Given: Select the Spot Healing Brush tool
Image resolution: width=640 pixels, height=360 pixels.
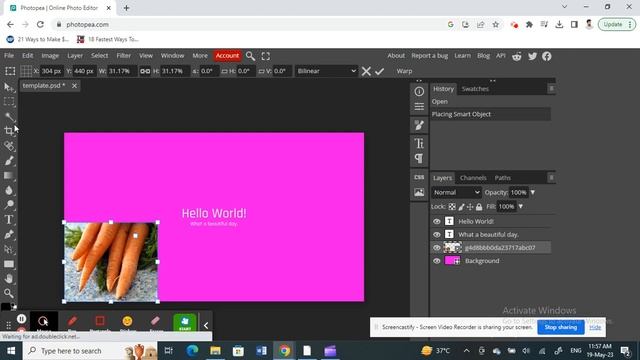Looking at the screenshot, I should tap(9, 146).
